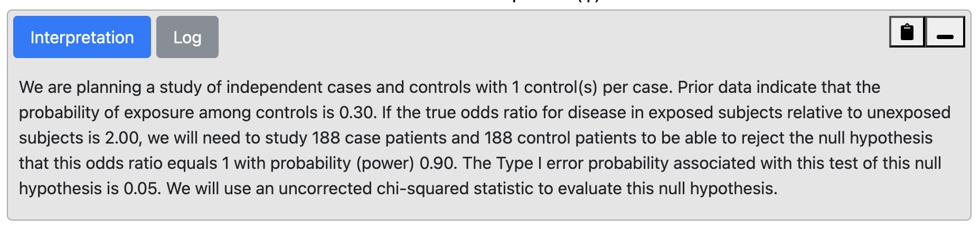Collapse the panel with the minus icon

pyautogui.click(x=945, y=32)
